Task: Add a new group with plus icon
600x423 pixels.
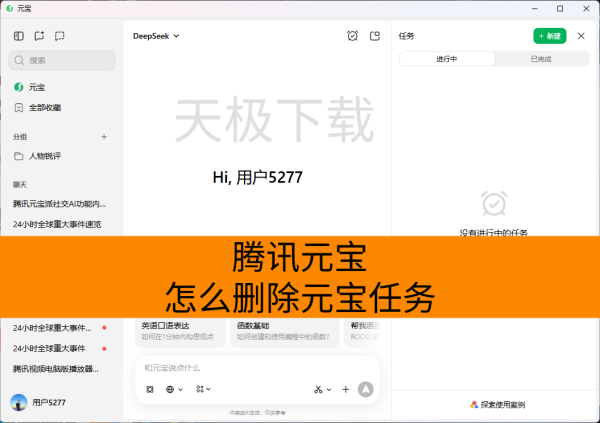Action: coord(104,136)
